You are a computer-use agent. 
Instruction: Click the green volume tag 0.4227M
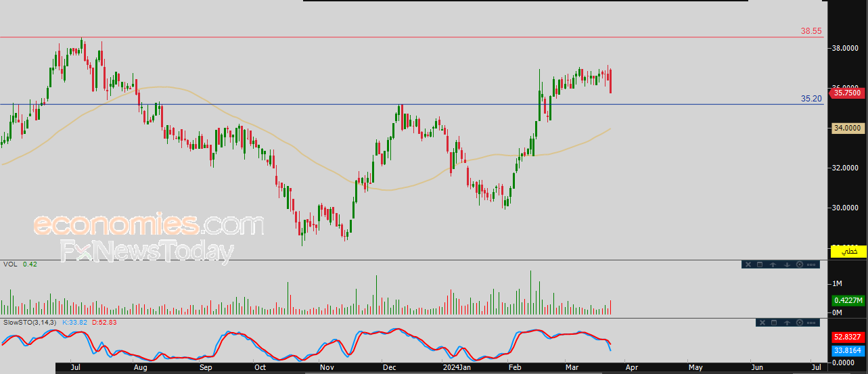[848, 301]
